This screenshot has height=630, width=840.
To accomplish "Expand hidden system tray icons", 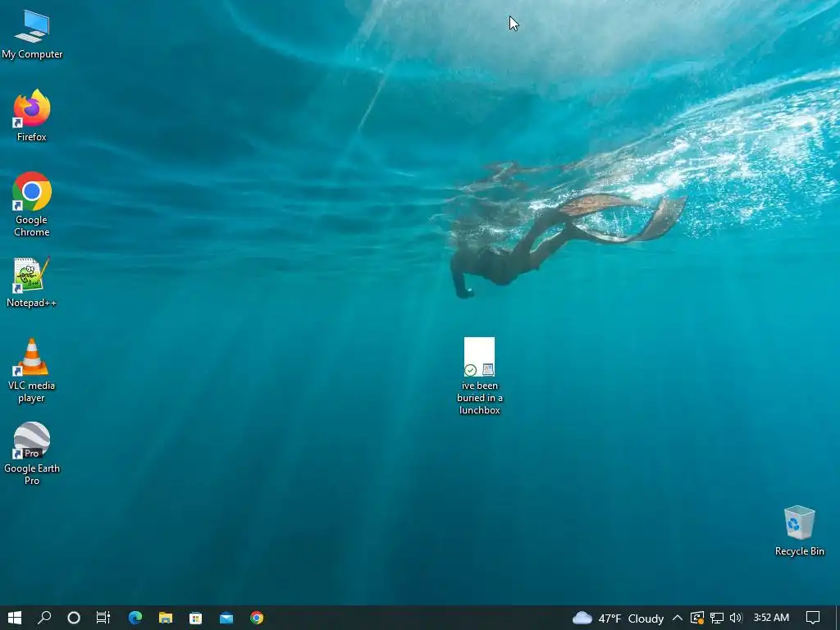I will pos(677,618).
